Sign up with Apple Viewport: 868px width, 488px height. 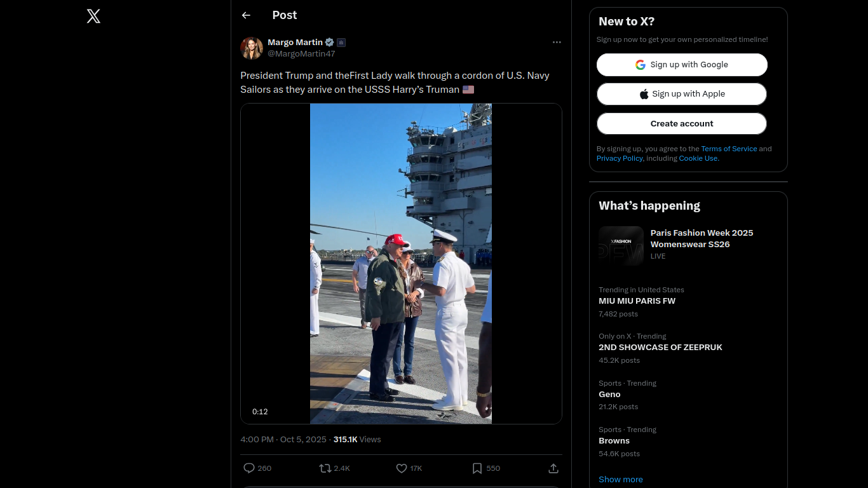(682, 94)
